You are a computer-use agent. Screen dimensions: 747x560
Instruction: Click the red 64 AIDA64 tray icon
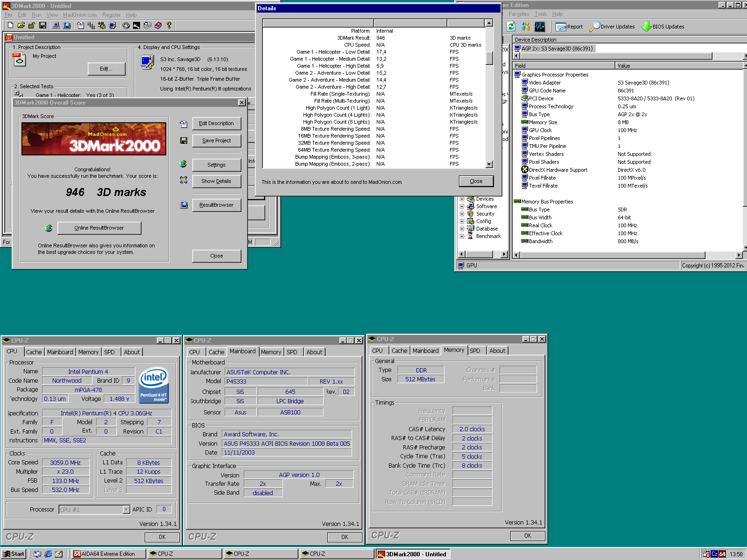pos(722,554)
